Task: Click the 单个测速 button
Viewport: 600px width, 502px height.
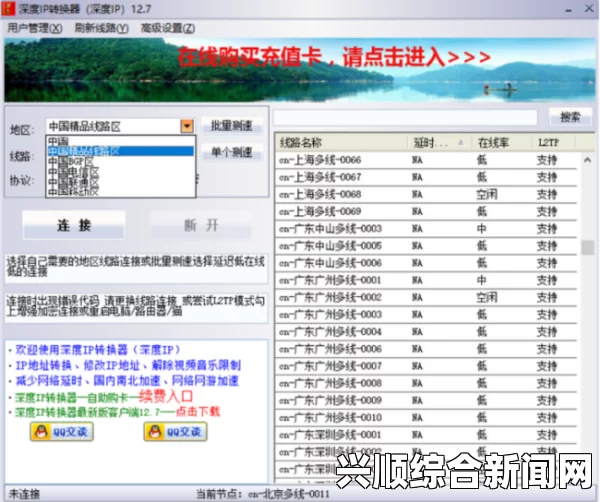Action: pos(232,152)
